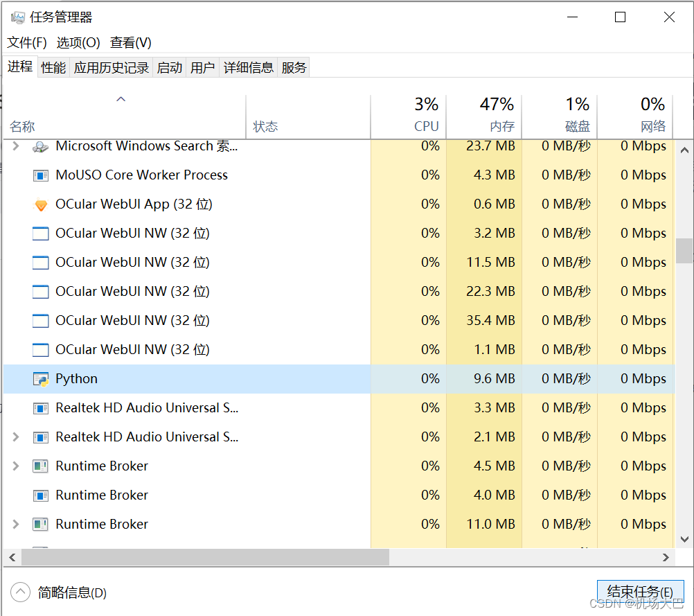Minimize the Task Manager window
This screenshot has height=616, width=694.
click(x=572, y=17)
